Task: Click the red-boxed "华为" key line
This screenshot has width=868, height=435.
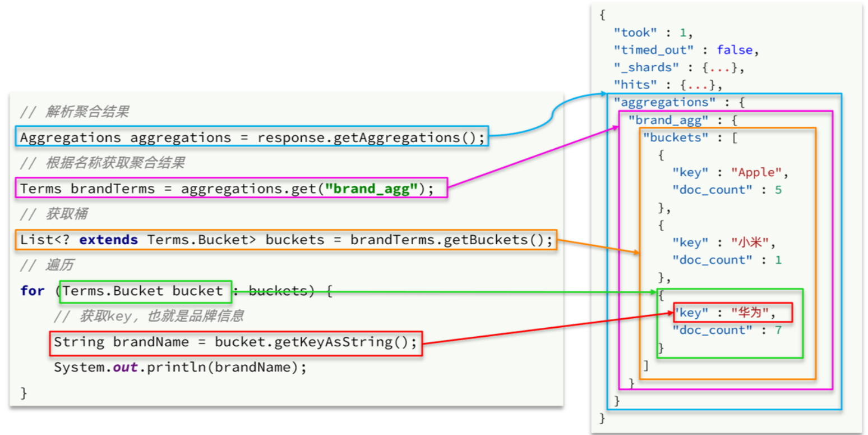Action: point(733,313)
